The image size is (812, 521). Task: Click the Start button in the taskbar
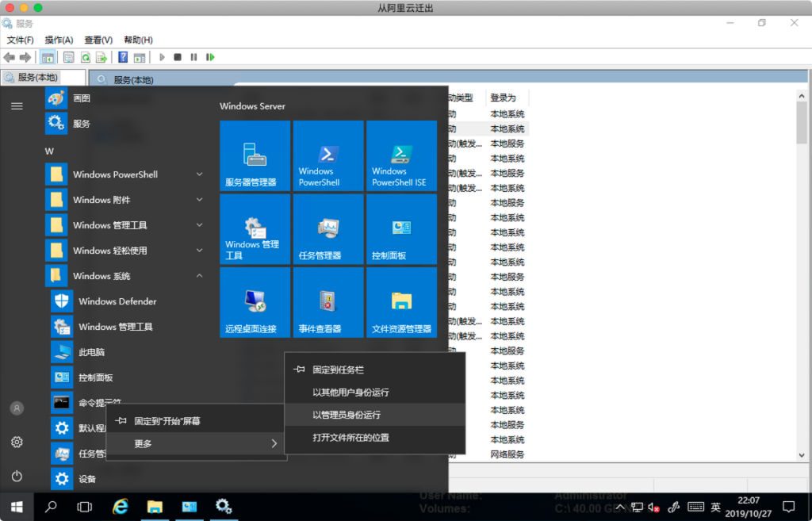(17, 506)
